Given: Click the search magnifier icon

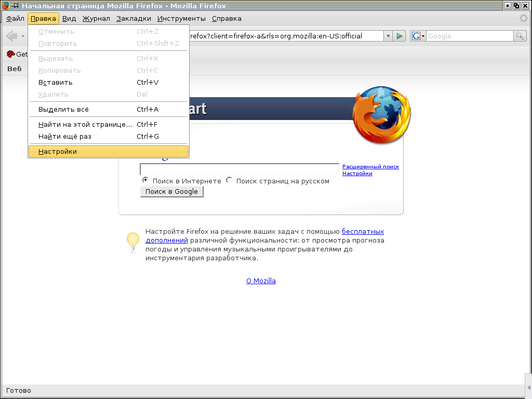Looking at the screenshot, I should coord(520,36).
